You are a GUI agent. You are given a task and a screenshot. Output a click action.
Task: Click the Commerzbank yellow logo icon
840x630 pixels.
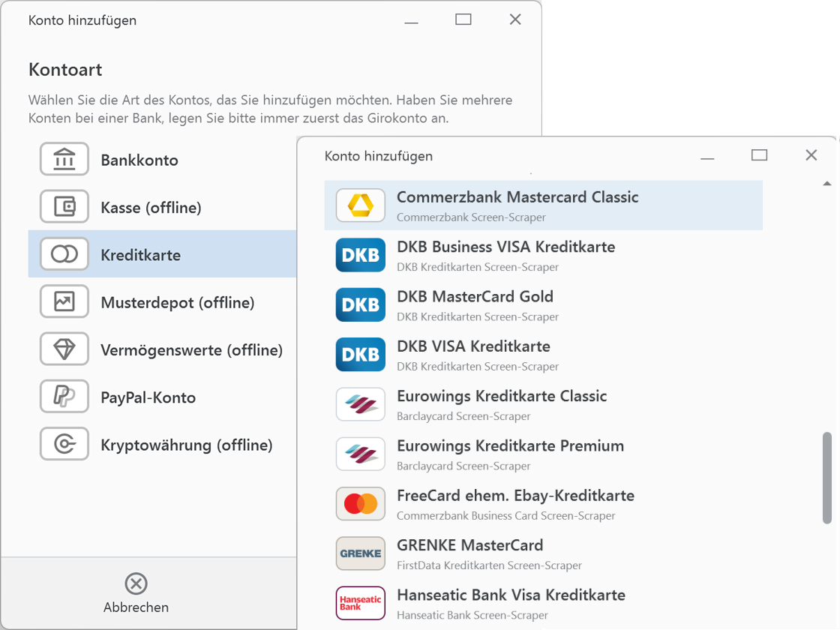point(361,205)
